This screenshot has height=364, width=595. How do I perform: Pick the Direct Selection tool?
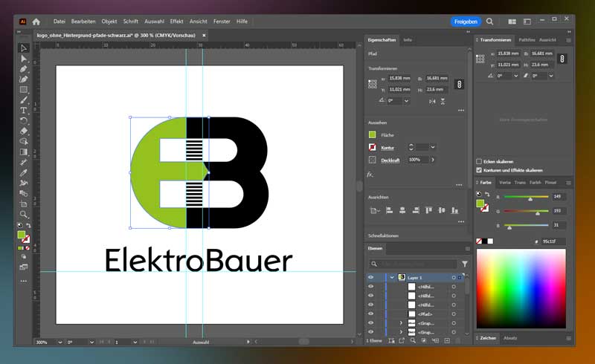(24, 58)
